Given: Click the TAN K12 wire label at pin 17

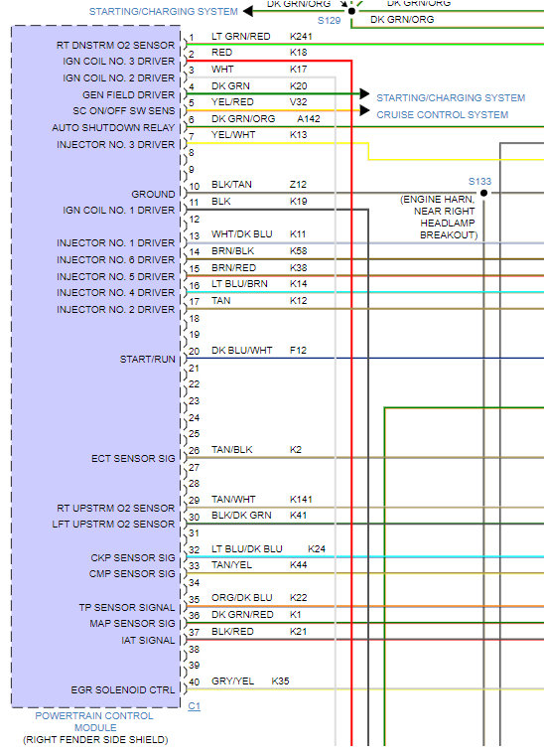Looking at the screenshot, I should [x=220, y=300].
